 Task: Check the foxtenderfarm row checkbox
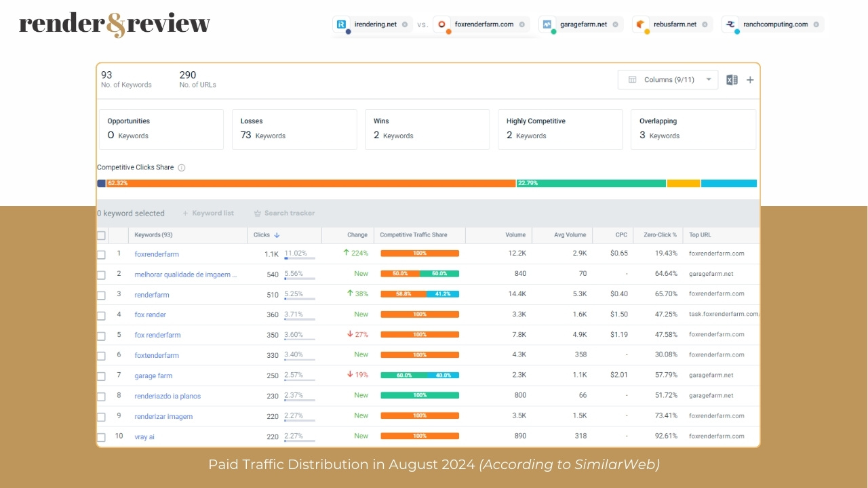pos(101,355)
